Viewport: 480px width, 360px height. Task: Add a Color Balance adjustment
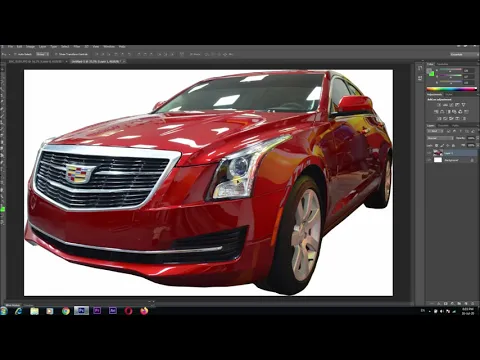pos(442,111)
